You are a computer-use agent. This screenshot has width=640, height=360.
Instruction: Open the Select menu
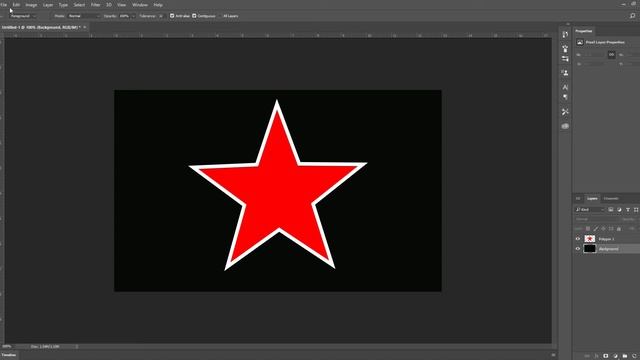(79, 5)
